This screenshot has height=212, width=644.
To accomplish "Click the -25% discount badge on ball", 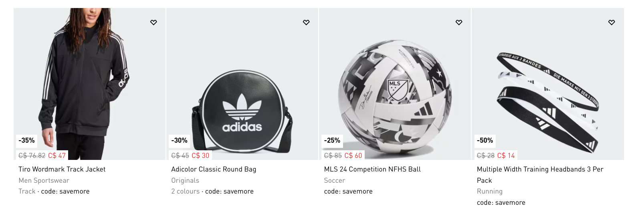I will (x=332, y=140).
